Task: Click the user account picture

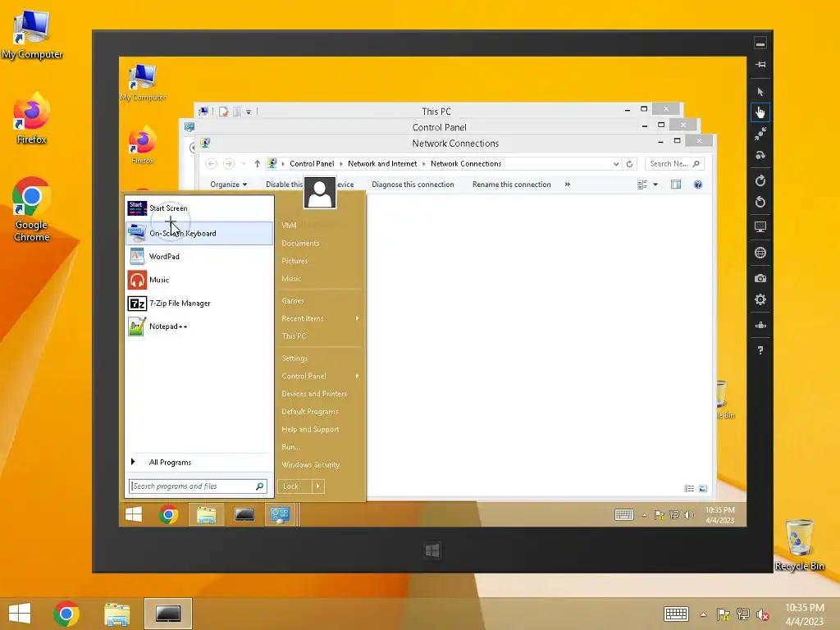Action: pyautogui.click(x=320, y=192)
